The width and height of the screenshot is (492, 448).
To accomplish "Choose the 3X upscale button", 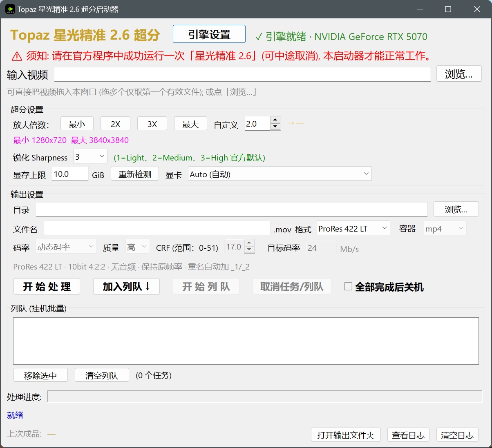I will coord(152,124).
